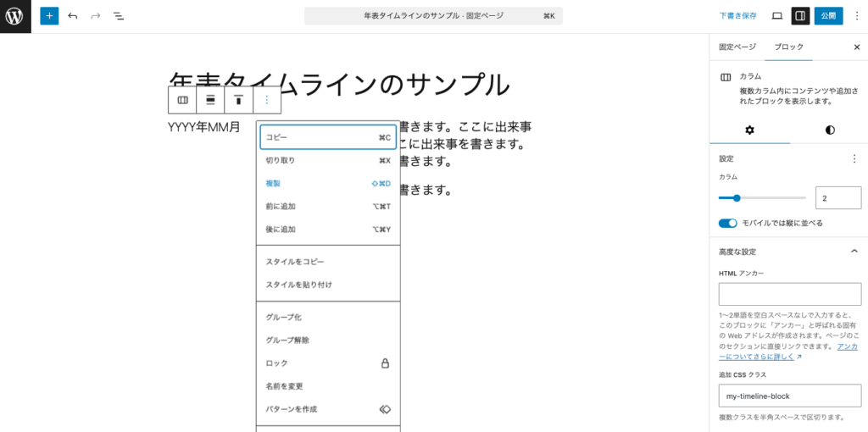868x432 pixels.
Task: Switch to 固定ページ tab
Action: [737, 47]
